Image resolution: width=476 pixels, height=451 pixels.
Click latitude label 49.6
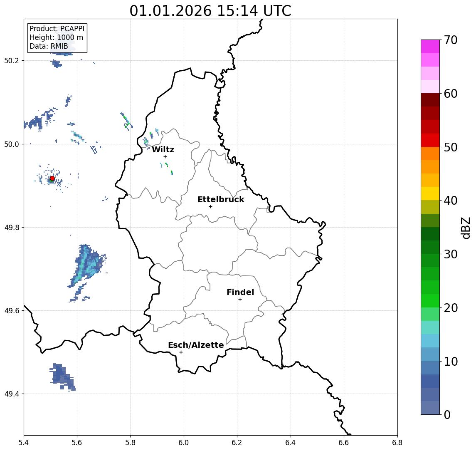pos(12,311)
